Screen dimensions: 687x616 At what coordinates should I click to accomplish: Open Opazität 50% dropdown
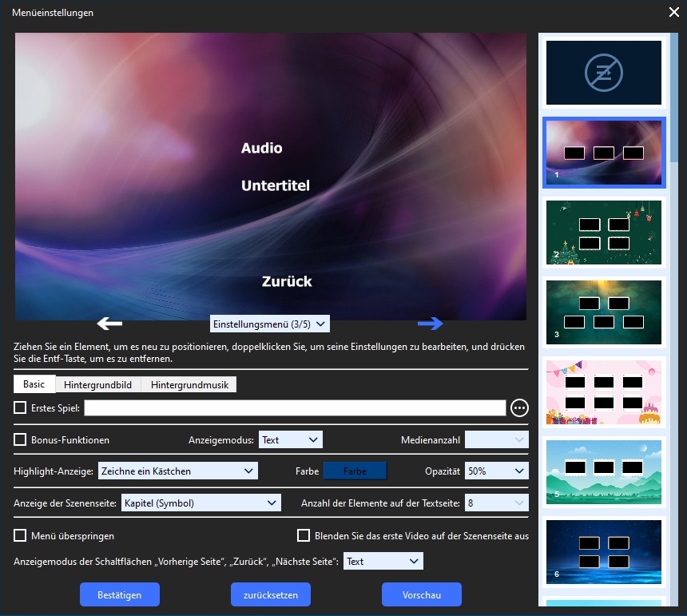click(x=496, y=471)
